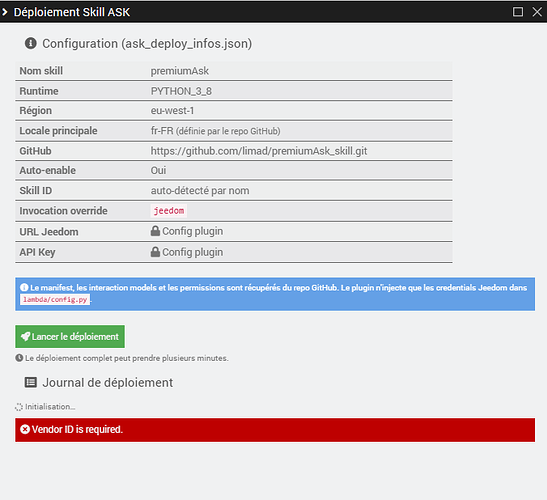Click the Locale principale label
The image size is (547, 500).
click(58, 131)
